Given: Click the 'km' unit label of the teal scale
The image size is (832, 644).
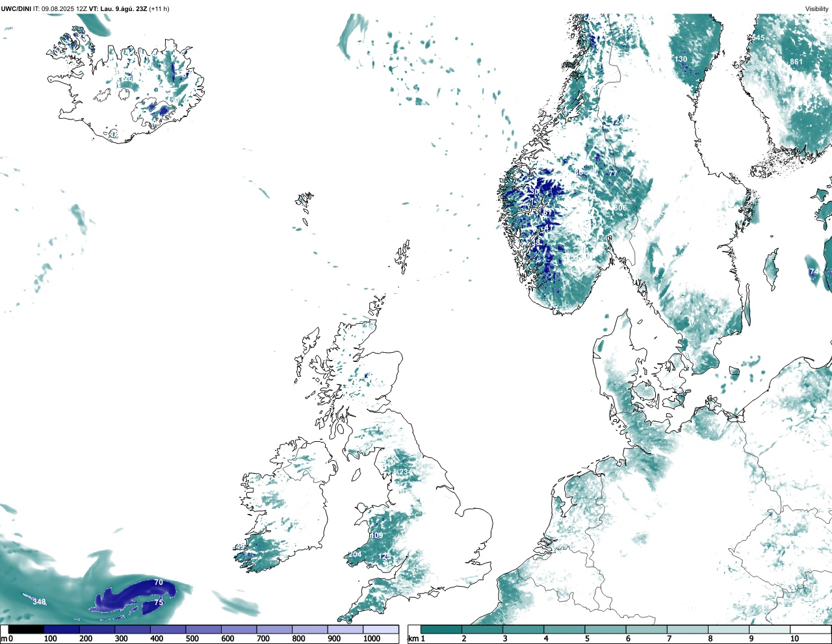Looking at the screenshot, I should click(x=413, y=639).
